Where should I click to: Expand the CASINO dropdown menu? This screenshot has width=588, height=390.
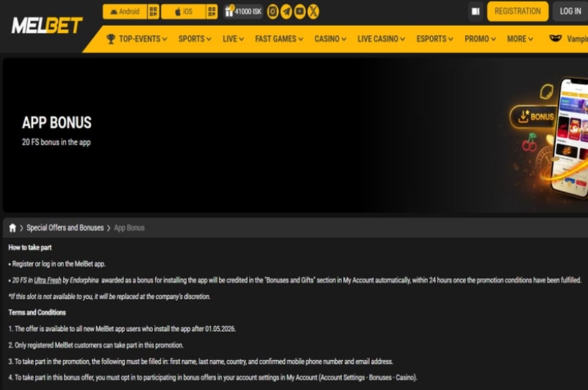330,39
